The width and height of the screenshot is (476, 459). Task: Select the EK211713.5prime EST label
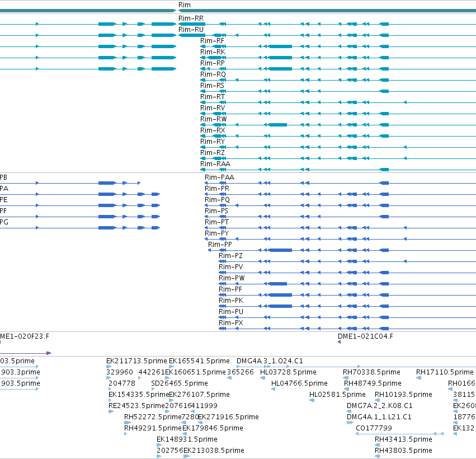point(136,361)
